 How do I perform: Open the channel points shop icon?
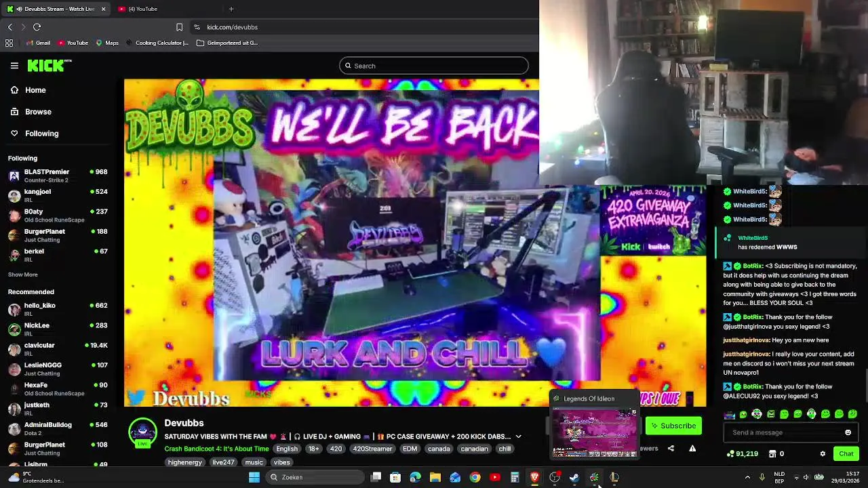772,453
